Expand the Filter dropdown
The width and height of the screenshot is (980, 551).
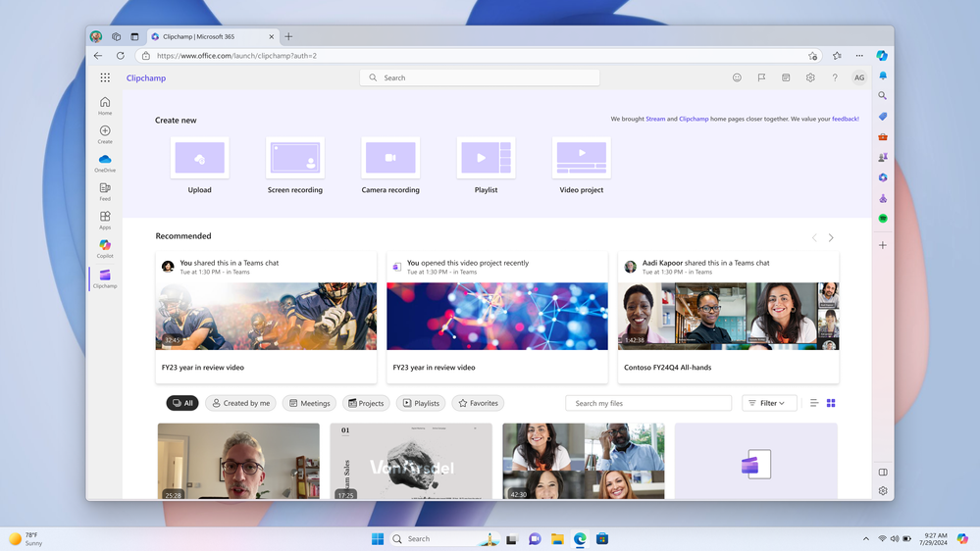coord(769,403)
